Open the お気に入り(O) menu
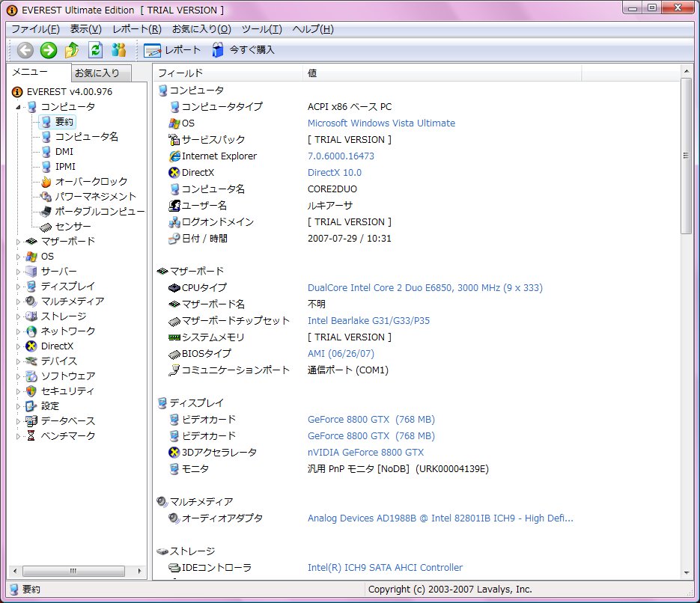700x603 pixels. [x=201, y=29]
